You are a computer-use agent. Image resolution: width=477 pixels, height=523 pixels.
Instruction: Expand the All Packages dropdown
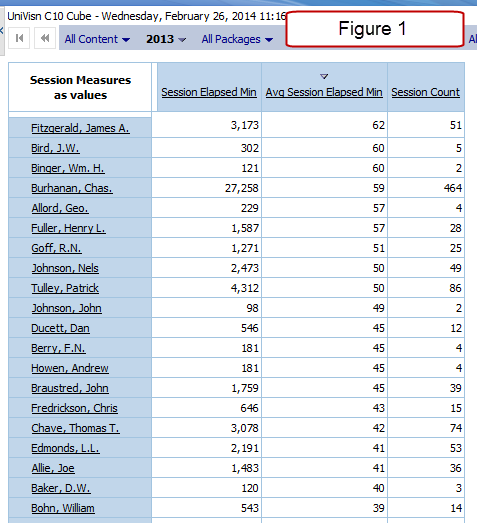(237, 39)
